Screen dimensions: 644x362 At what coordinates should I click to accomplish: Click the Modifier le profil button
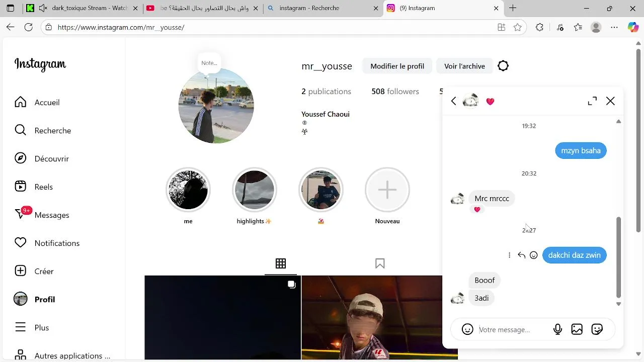coord(397,66)
